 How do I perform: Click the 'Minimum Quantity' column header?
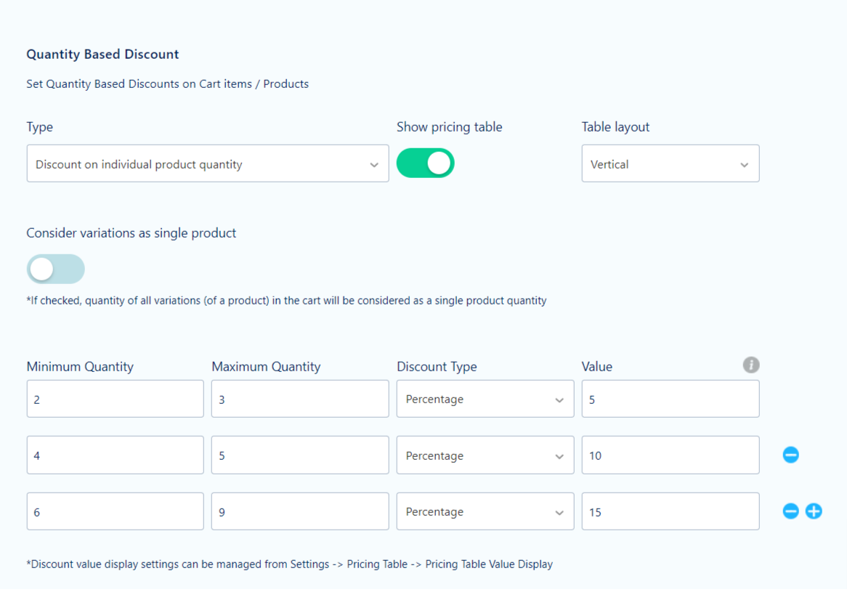coord(80,367)
